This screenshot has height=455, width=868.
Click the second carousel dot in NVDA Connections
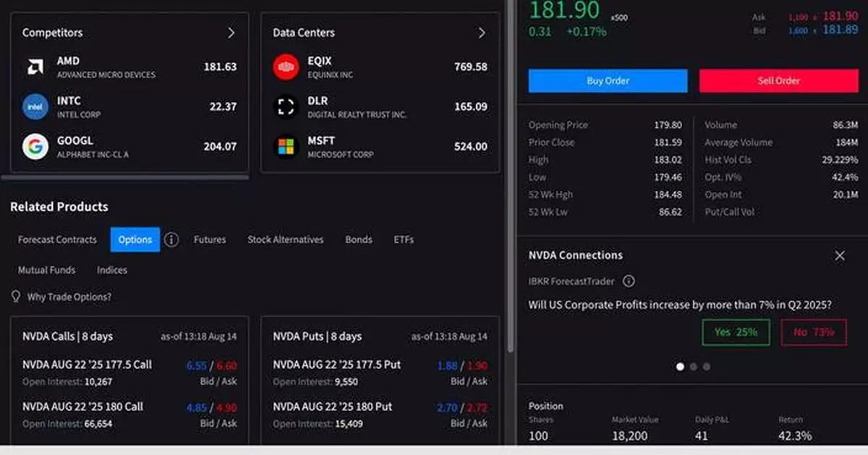point(693,367)
